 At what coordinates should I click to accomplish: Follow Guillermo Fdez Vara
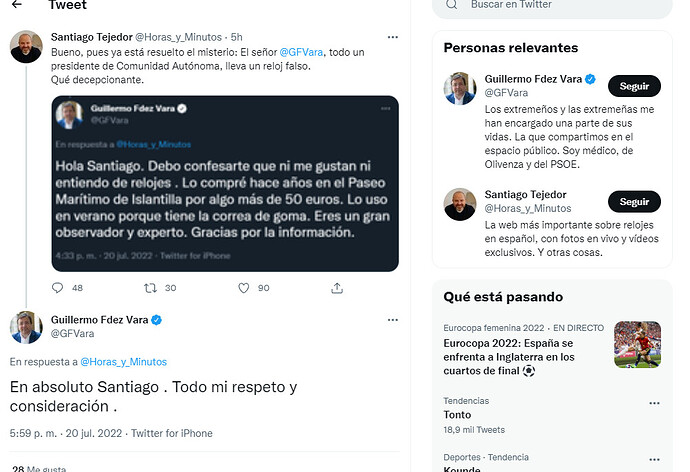tap(634, 86)
